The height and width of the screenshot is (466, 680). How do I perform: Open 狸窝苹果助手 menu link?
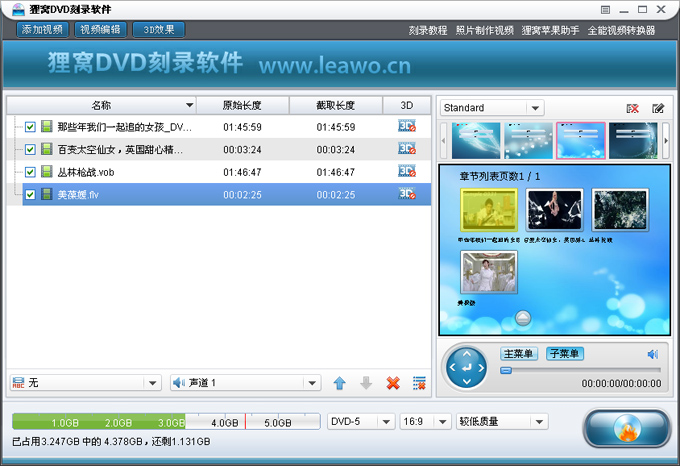click(550, 30)
